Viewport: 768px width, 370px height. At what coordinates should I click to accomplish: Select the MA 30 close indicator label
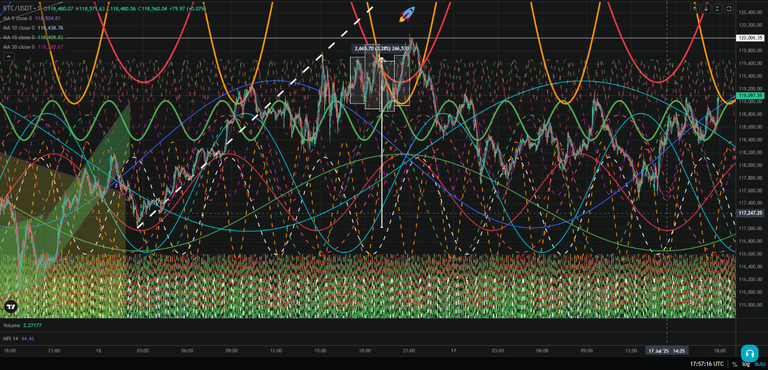[x=19, y=47]
